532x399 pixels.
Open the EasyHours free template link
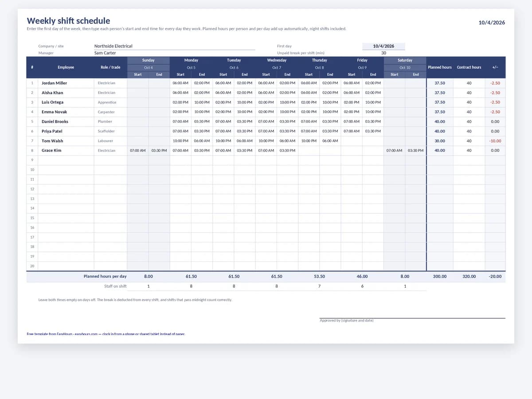(x=106, y=334)
